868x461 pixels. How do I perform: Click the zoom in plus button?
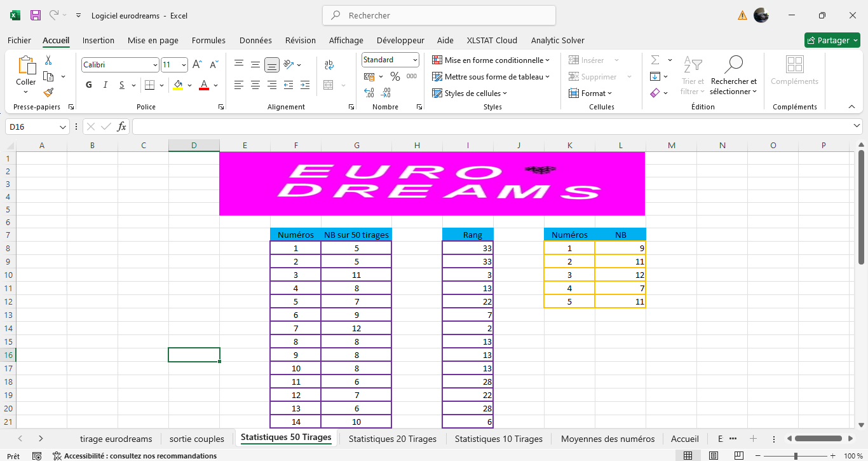(x=832, y=456)
